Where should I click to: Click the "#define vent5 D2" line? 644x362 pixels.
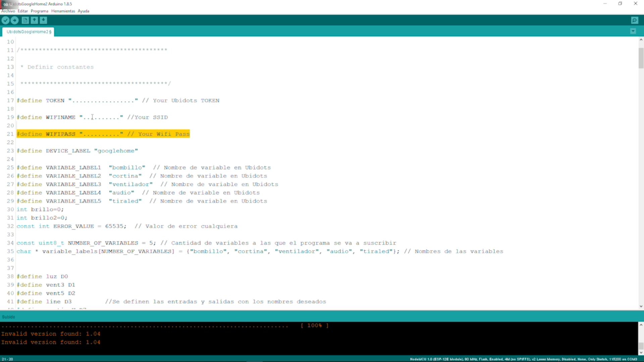point(46,293)
